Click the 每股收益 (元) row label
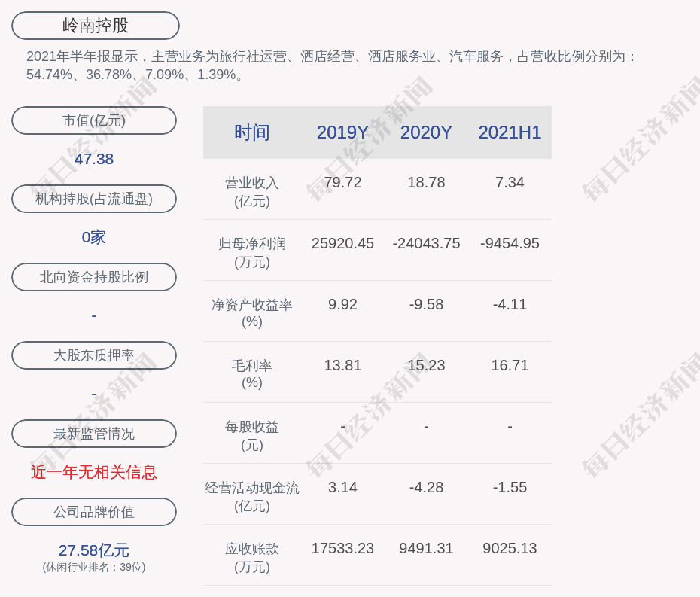 click(x=252, y=436)
